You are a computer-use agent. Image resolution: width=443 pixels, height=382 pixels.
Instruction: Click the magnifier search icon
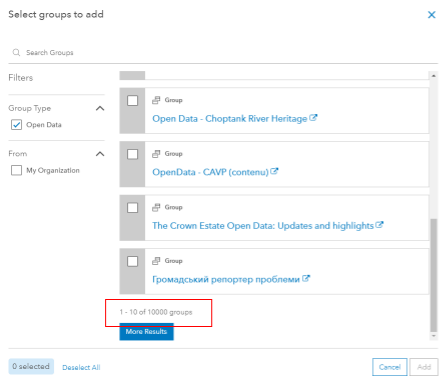coord(16,52)
